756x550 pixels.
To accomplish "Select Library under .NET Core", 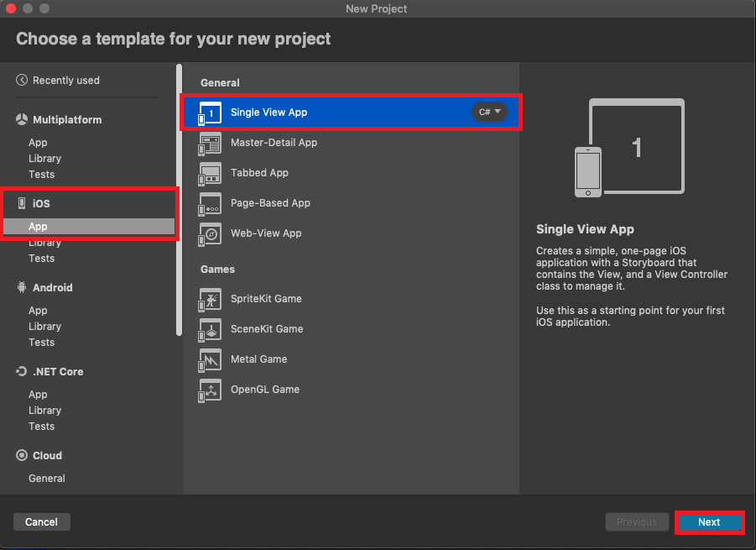I will point(44,411).
